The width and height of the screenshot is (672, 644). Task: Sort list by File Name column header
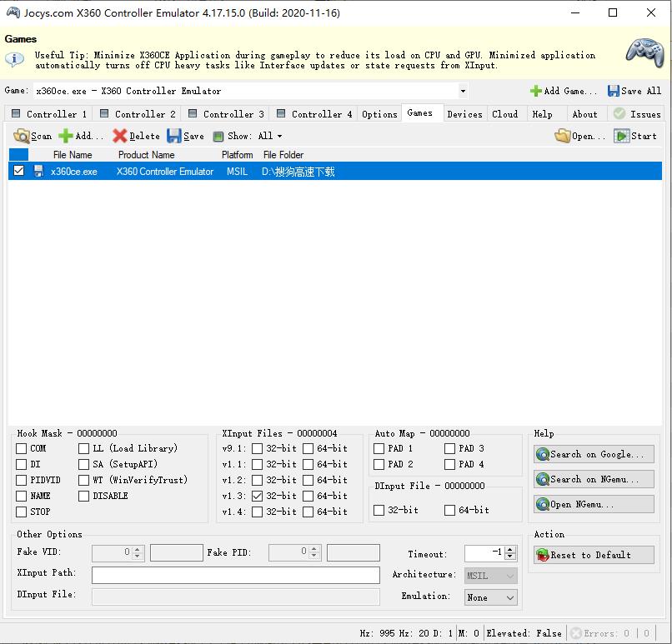73,155
